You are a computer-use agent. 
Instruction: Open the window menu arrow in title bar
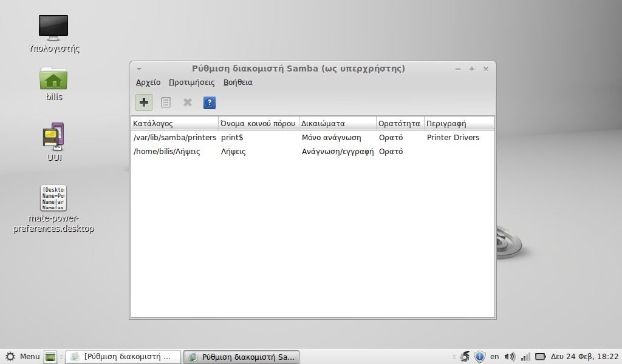pyautogui.click(x=139, y=69)
